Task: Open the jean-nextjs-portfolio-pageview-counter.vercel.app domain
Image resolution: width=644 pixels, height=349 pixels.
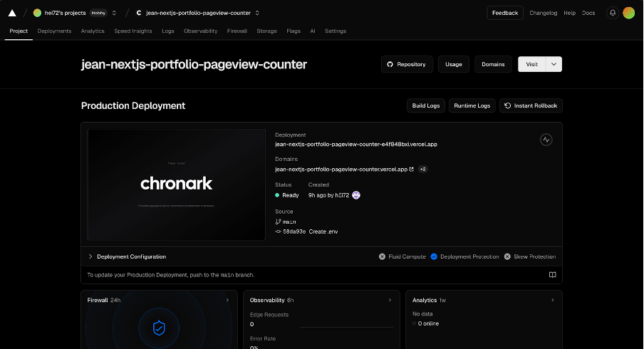Action: coord(341,170)
